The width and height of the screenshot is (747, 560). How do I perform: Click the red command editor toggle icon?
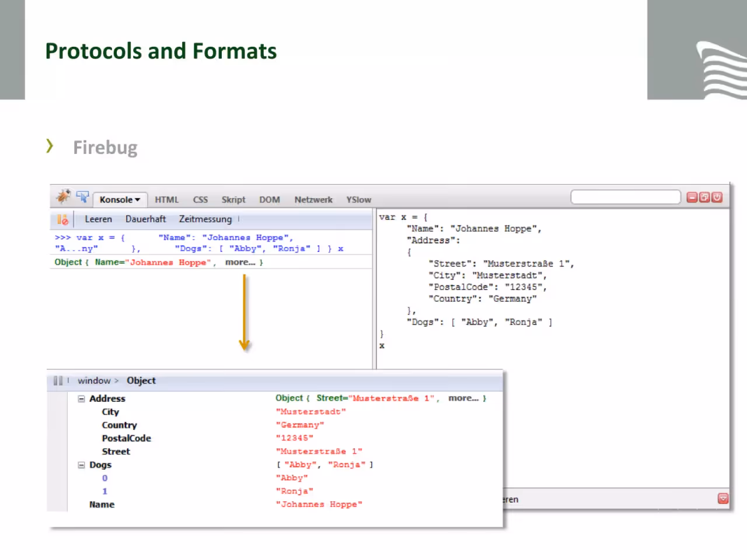(x=723, y=498)
